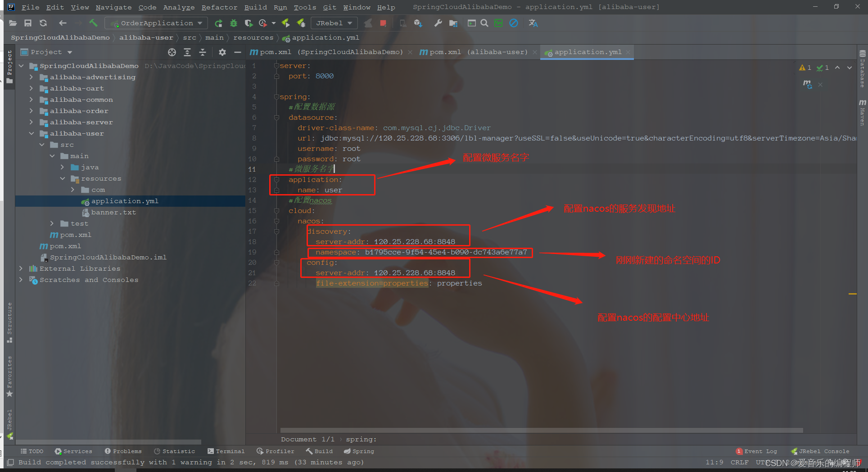This screenshot has width=868, height=472.
Task: Click the editor horizontal scrollbar
Action: [x=542, y=430]
